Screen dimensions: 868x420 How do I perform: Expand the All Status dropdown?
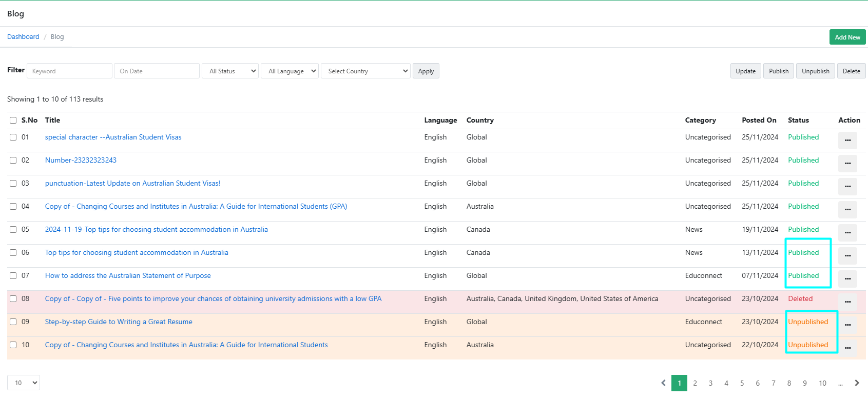pyautogui.click(x=230, y=71)
